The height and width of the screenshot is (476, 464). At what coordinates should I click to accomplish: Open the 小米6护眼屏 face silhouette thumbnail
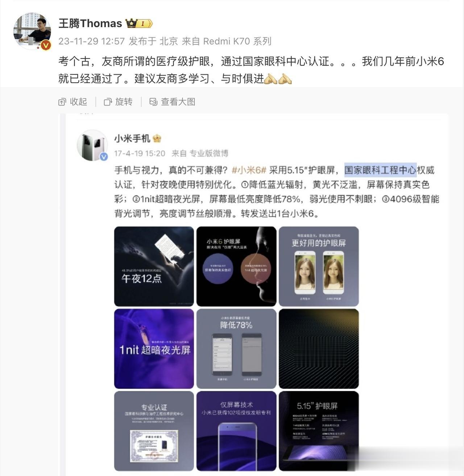236,266
